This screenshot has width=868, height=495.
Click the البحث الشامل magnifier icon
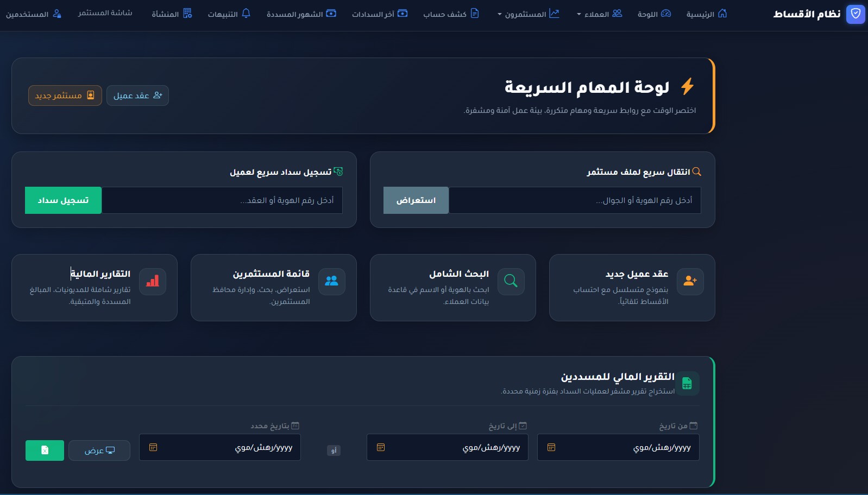[511, 281]
